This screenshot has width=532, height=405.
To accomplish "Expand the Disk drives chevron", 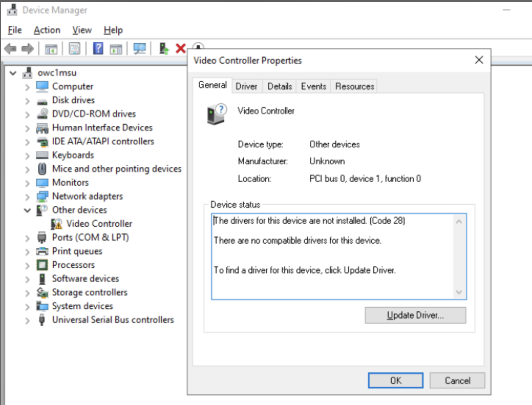I will point(27,101).
